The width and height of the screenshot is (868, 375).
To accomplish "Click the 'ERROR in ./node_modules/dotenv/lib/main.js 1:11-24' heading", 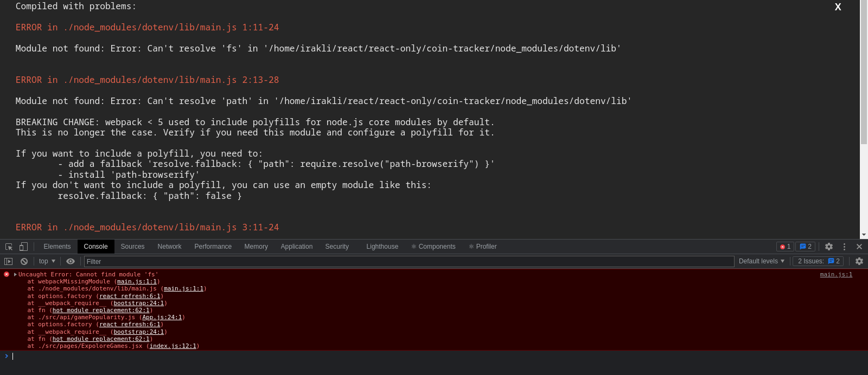I will click(147, 27).
